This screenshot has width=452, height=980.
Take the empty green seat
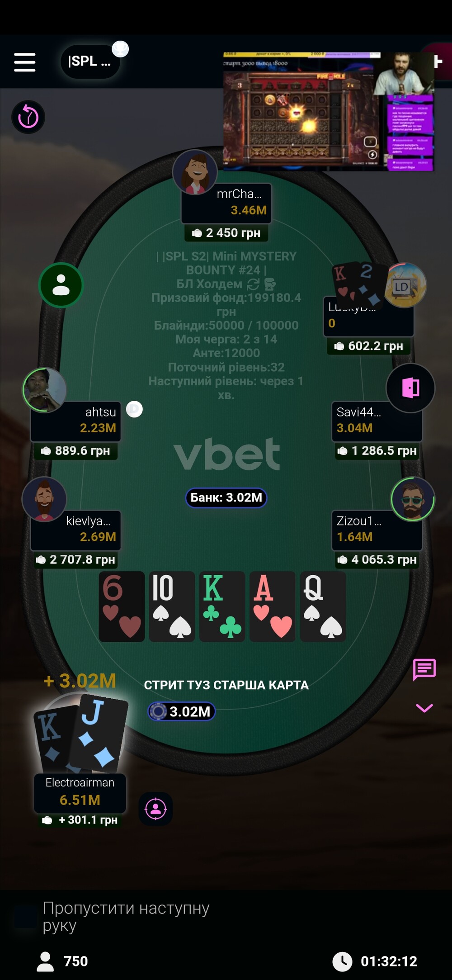tap(61, 285)
